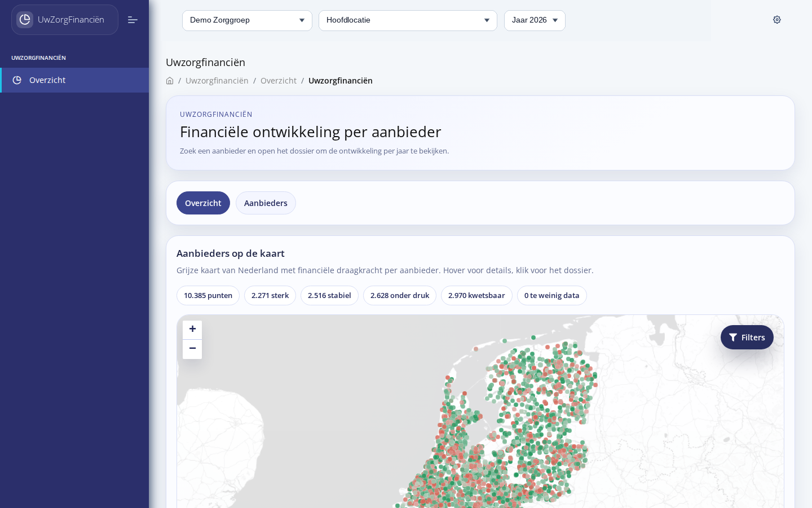Click the Grijze kaart van Nederland description
The width and height of the screenshot is (812, 508).
click(385, 270)
